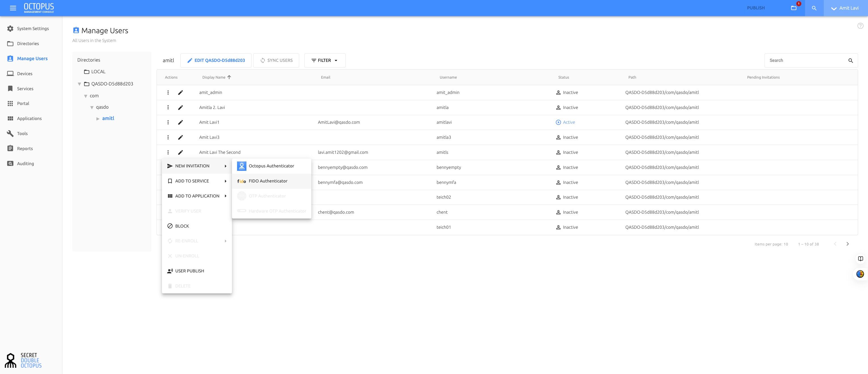Click the Secret Double Octopus logo
The width and height of the screenshot is (868, 374).
[x=23, y=360]
